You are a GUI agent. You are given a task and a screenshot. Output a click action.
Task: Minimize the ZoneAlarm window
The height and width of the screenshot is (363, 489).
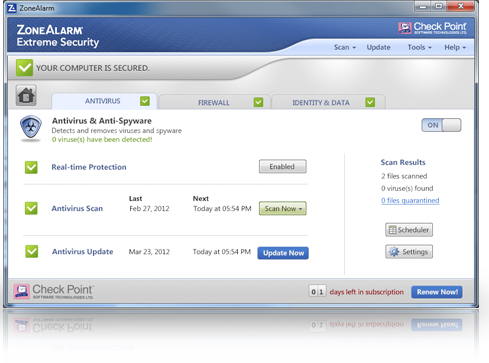pos(423,6)
